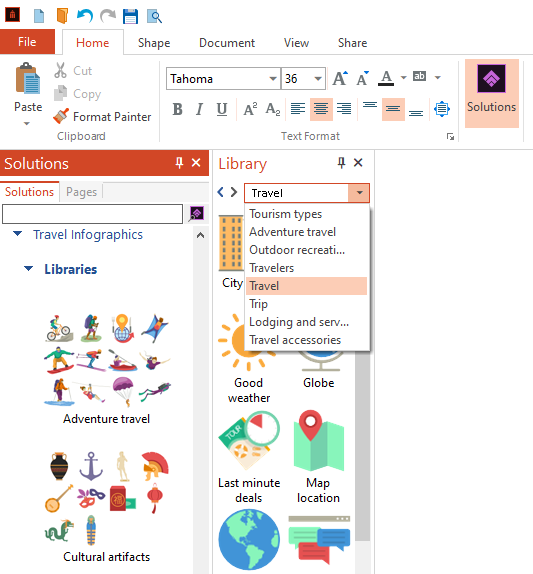
Task: Expand the font size 36 dropdown
Action: click(318, 79)
